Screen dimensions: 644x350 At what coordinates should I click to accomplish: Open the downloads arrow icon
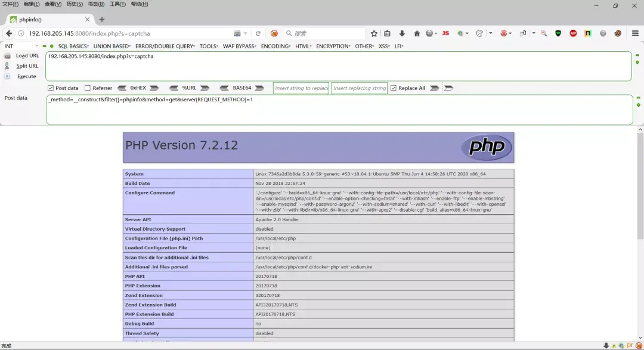point(402,33)
